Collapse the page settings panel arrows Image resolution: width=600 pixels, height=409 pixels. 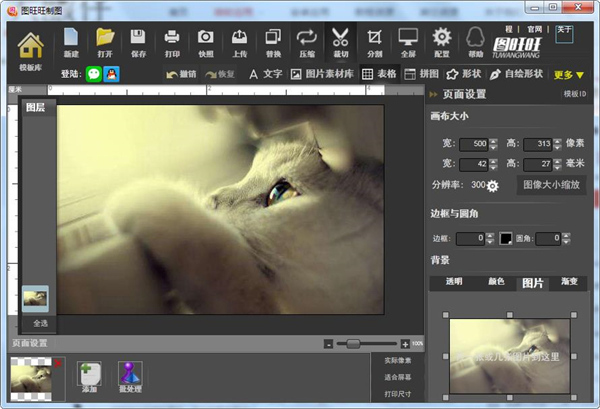point(435,93)
